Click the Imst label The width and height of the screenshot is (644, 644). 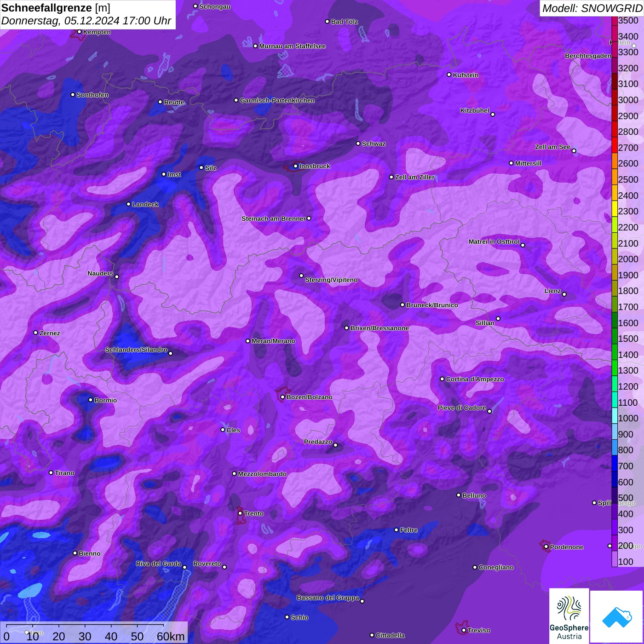coord(174,174)
